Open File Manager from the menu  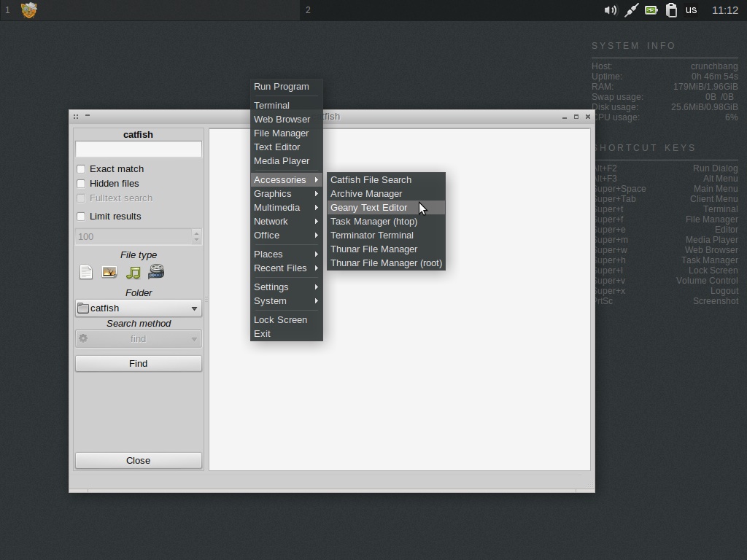coord(286,133)
